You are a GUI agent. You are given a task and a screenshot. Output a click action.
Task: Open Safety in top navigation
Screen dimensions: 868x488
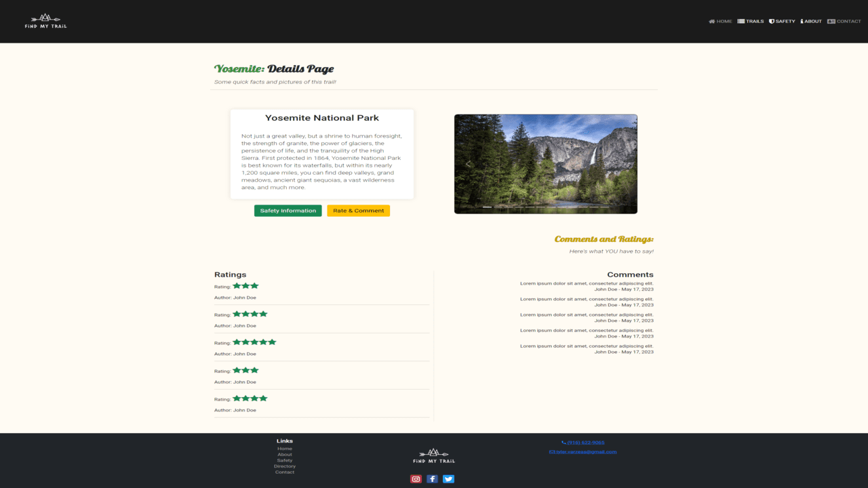tap(782, 21)
